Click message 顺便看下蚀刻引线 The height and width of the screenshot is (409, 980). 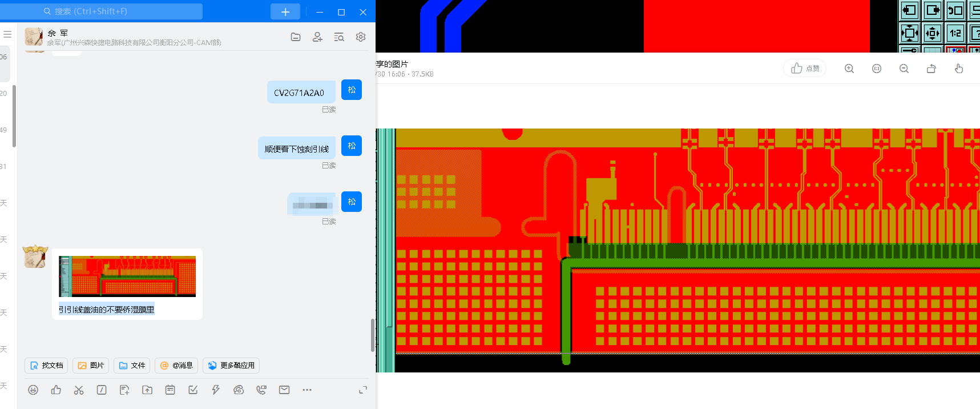(x=297, y=149)
